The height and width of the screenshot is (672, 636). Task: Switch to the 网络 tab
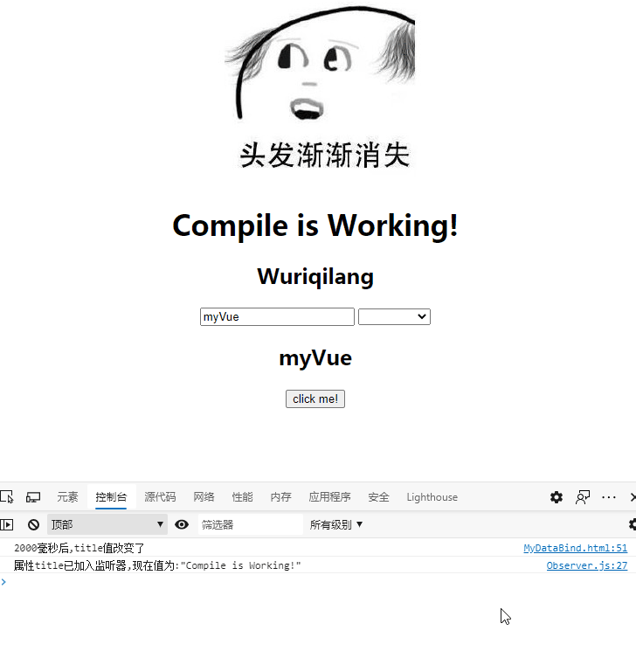(x=204, y=497)
